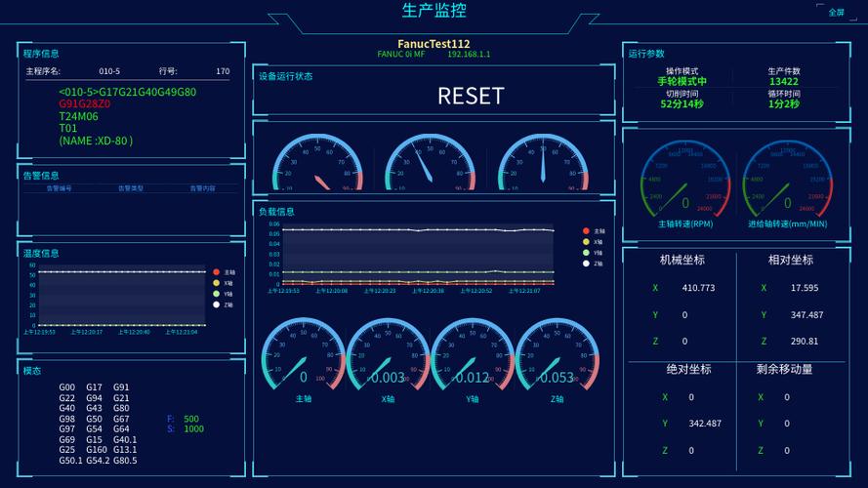The width and height of the screenshot is (868, 488).
Task: Toggle 主轴 series in 负载信息 legend
Action: 594,230
